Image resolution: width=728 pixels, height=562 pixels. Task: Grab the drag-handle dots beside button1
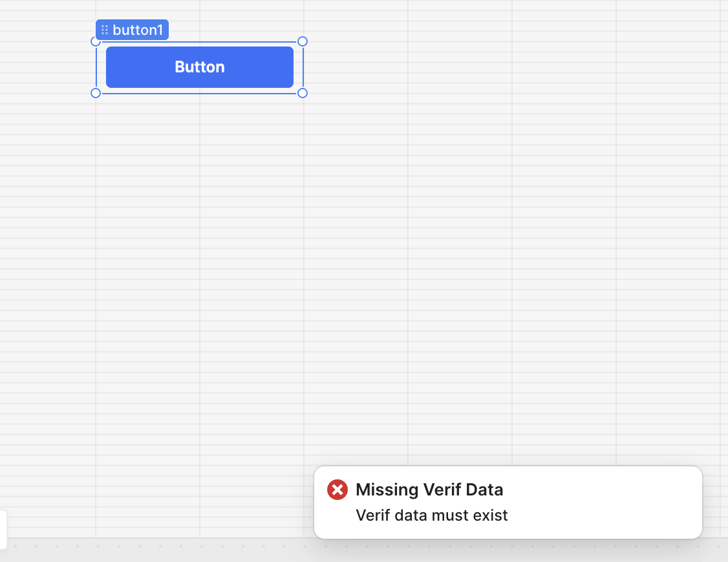(105, 30)
